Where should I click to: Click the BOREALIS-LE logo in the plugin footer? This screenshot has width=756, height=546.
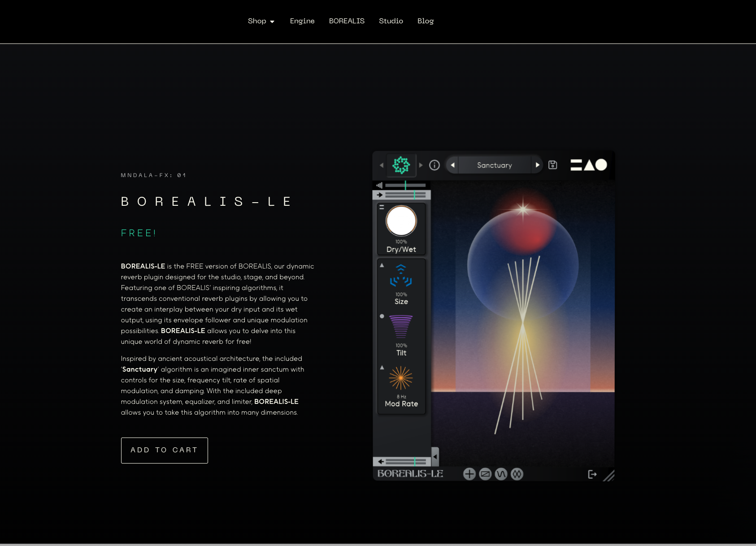click(x=410, y=474)
